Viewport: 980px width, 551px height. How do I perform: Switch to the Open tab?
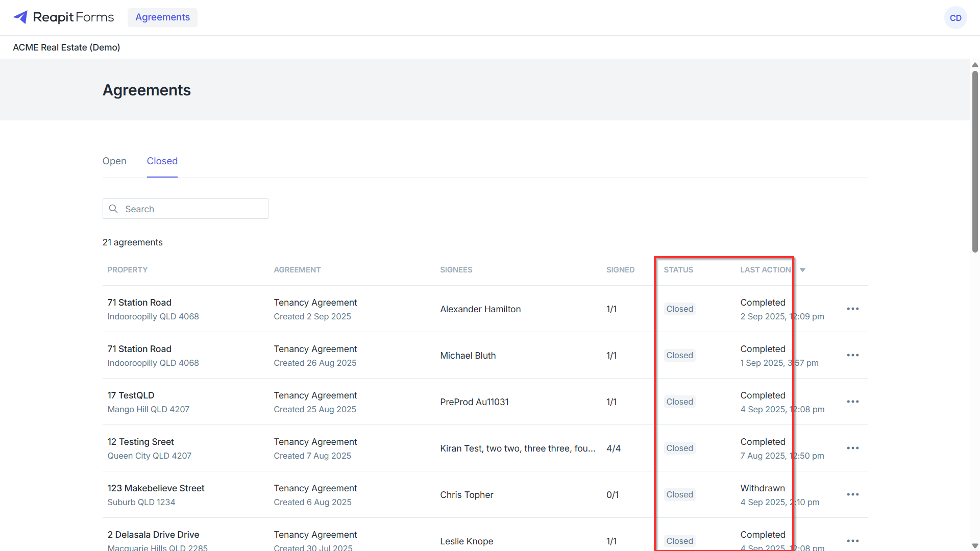click(114, 161)
